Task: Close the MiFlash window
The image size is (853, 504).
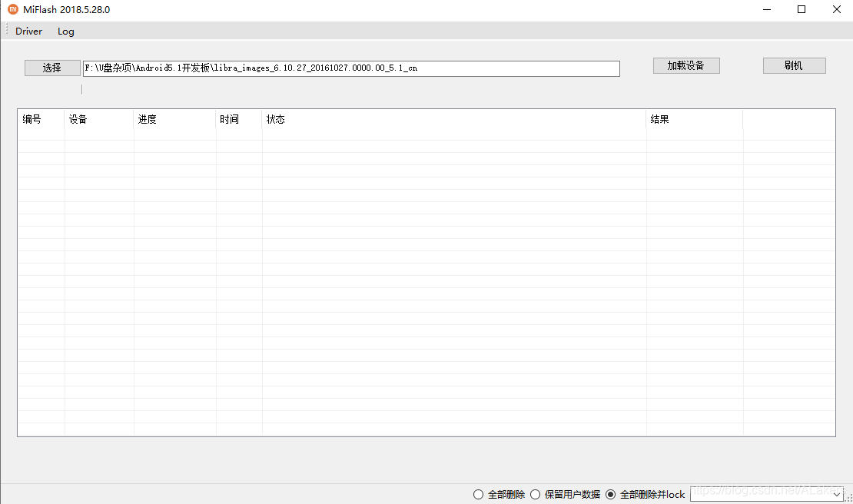Action: 837,9
